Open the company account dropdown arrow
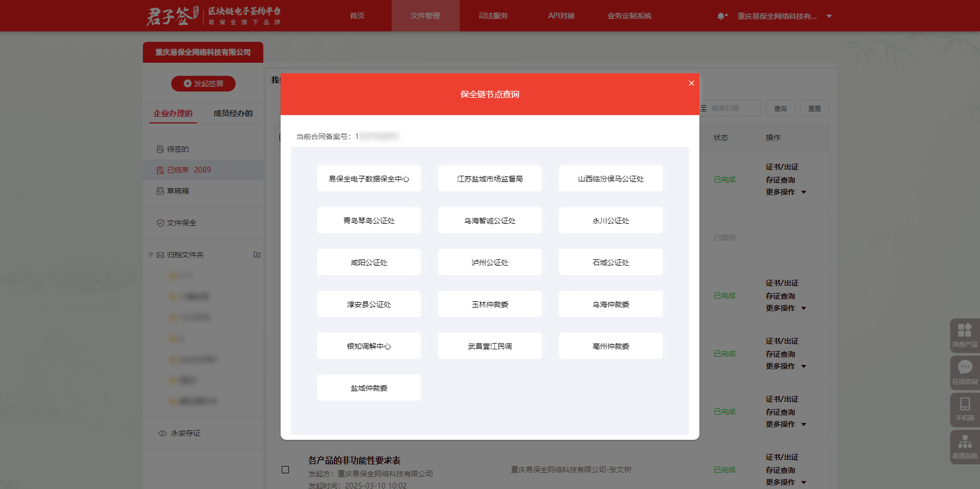Viewport: 980px width, 489px height. pos(829,16)
